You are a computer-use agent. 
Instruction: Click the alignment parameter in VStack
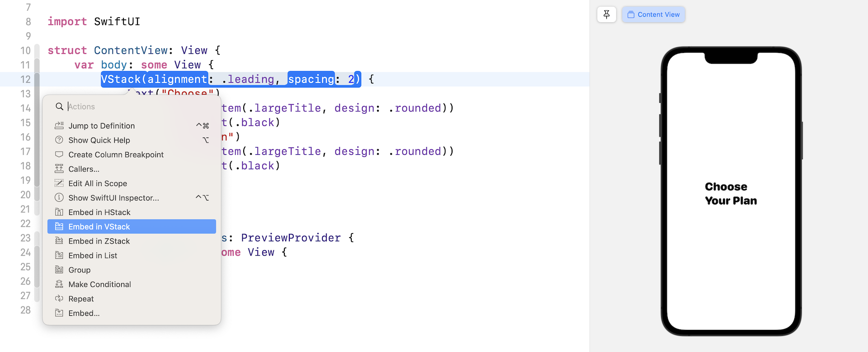pos(177,79)
